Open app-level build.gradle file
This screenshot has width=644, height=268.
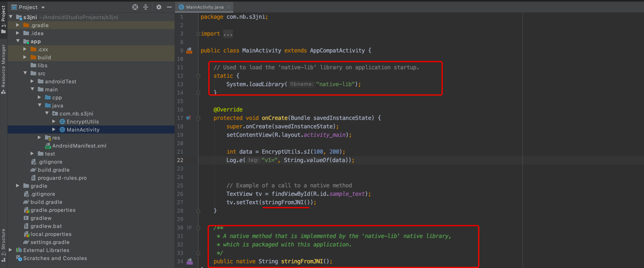point(50,170)
